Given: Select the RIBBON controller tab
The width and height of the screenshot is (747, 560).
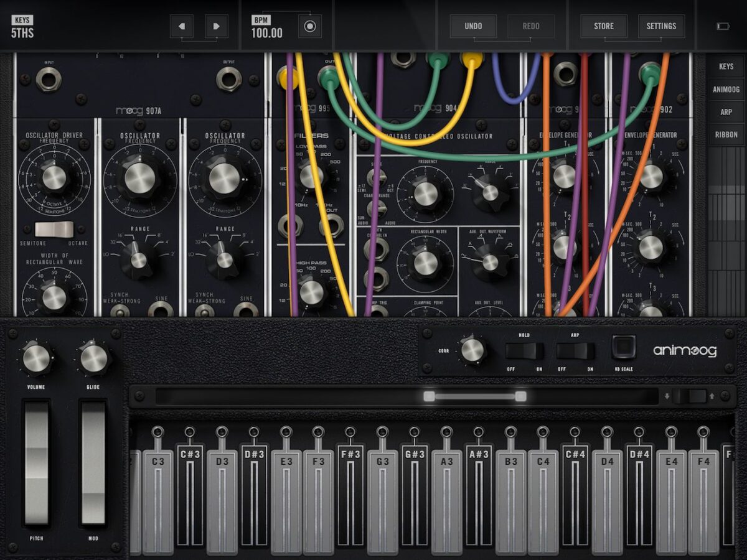Looking at the screenshot, I should click(x=726, y=134).
